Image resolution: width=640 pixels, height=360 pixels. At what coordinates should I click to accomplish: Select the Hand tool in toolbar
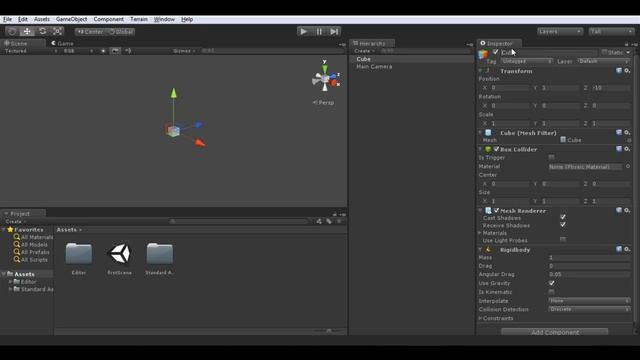coord(12,31)
